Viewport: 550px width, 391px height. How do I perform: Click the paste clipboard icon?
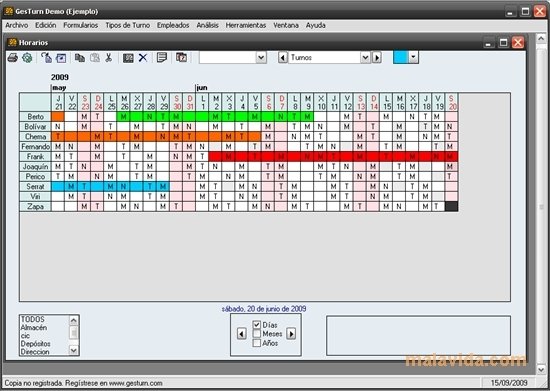95,58
